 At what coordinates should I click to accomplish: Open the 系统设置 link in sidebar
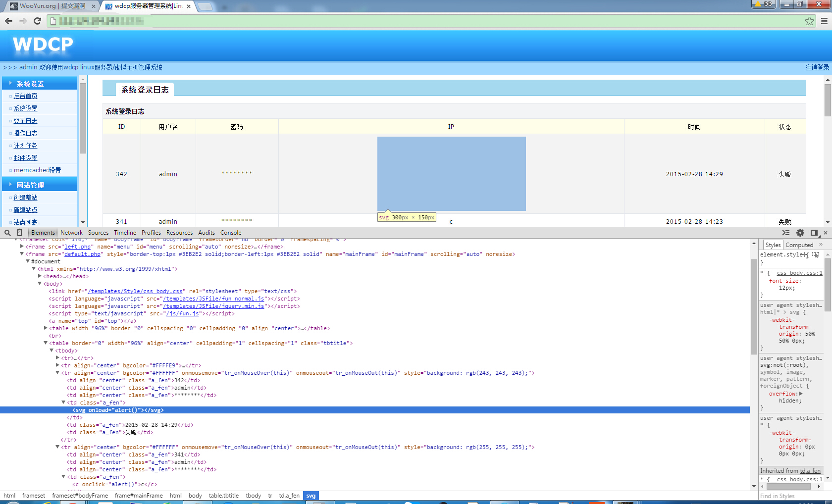click(25, 108)
